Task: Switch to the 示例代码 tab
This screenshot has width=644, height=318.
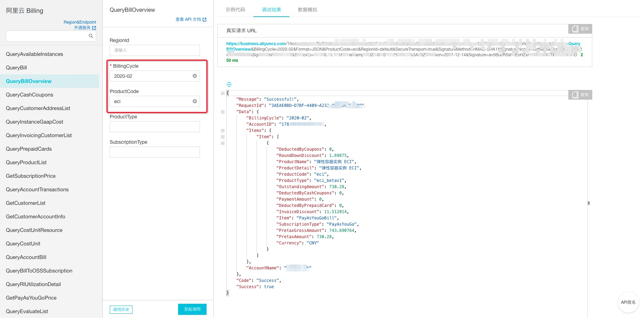Action: click(235, 10)
